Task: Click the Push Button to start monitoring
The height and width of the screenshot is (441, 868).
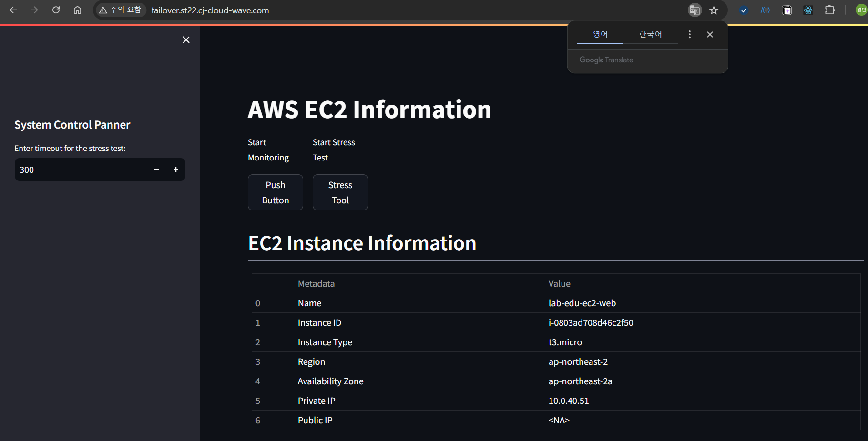Action: point(276,192)
